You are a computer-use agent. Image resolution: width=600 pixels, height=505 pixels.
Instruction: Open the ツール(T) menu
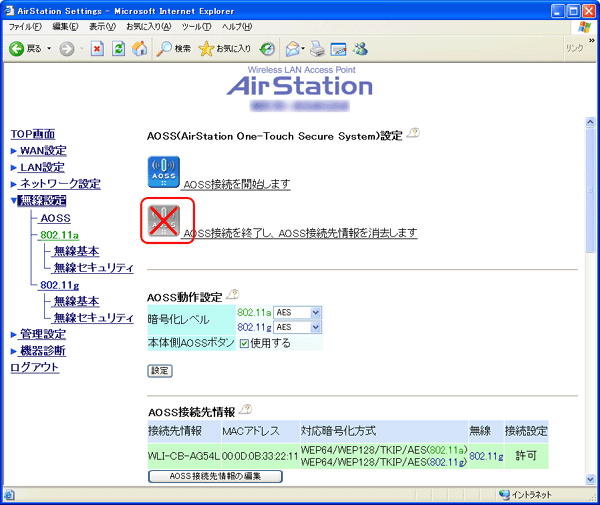coord(196,27)
